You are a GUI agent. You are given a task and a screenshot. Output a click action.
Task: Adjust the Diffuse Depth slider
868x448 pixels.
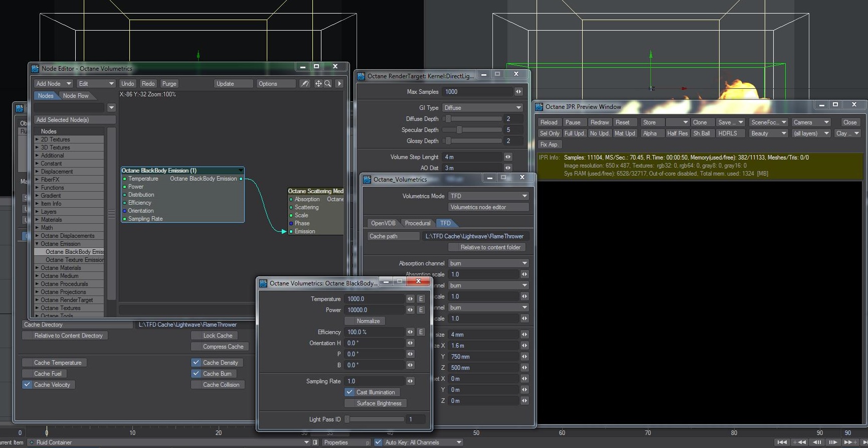(x=472, y=119)
